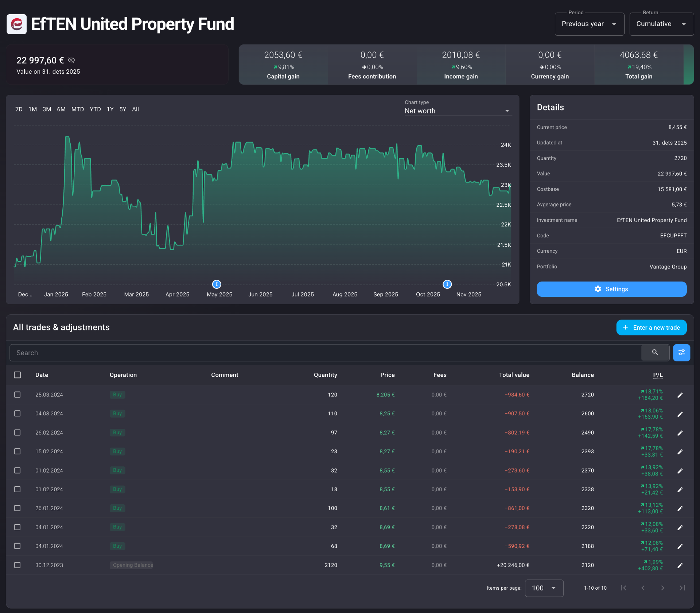Select the 7D chart range
Image resolution: width=700 pixels, height=613 pixels.
(x=19, y=109)
